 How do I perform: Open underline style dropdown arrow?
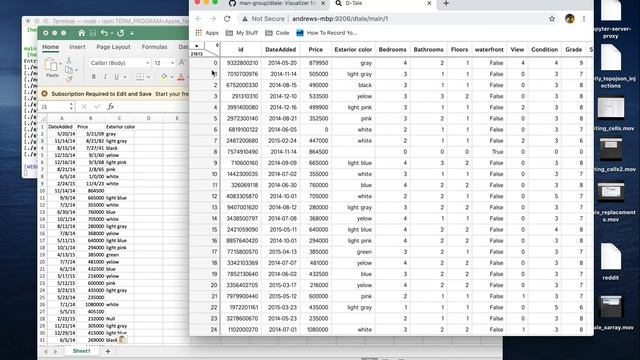[125, 77]
